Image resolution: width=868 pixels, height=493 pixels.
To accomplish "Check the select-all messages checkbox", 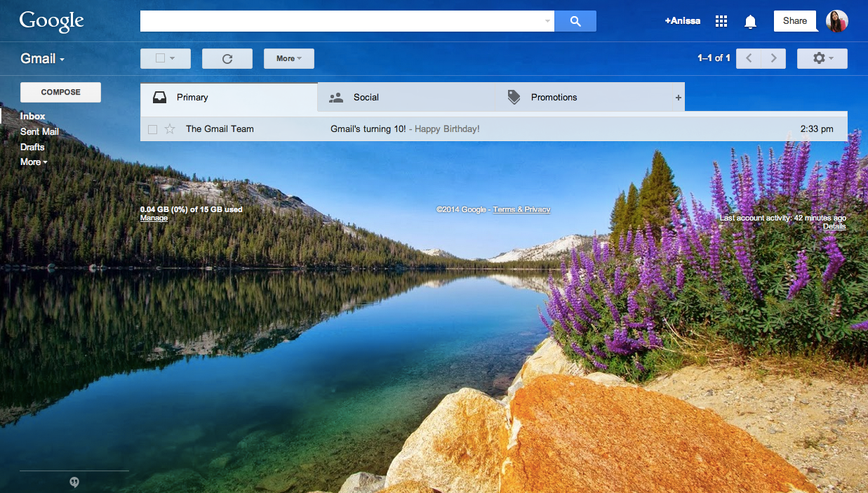I will pyautogui.click(x=161, y=58).
